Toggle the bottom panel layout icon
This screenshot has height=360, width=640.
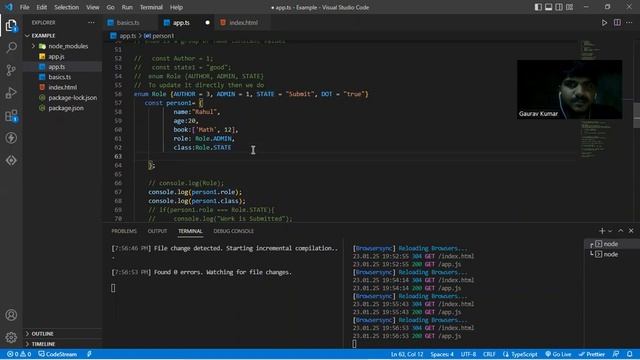click(x=549, y=7)
